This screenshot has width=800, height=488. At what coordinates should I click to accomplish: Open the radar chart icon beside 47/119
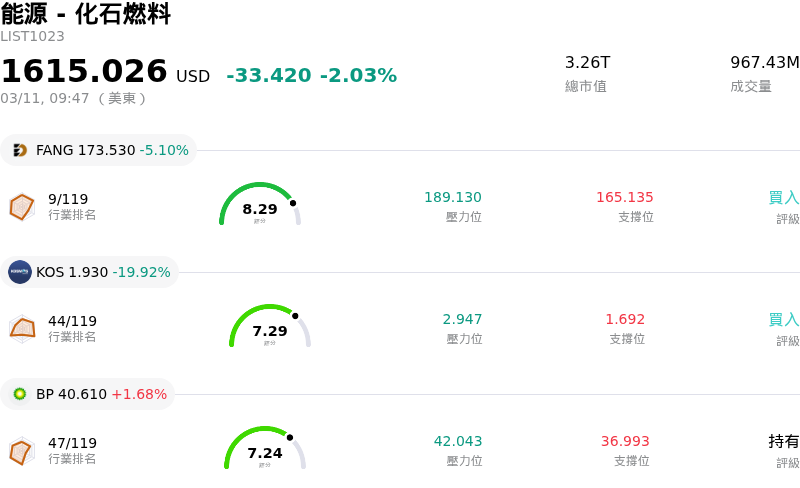tap(22, 451)
